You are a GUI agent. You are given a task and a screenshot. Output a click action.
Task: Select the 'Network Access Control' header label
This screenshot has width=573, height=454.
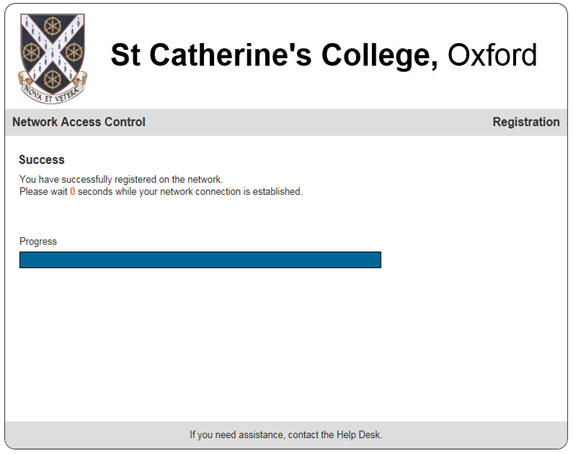(x=79, y=122)
